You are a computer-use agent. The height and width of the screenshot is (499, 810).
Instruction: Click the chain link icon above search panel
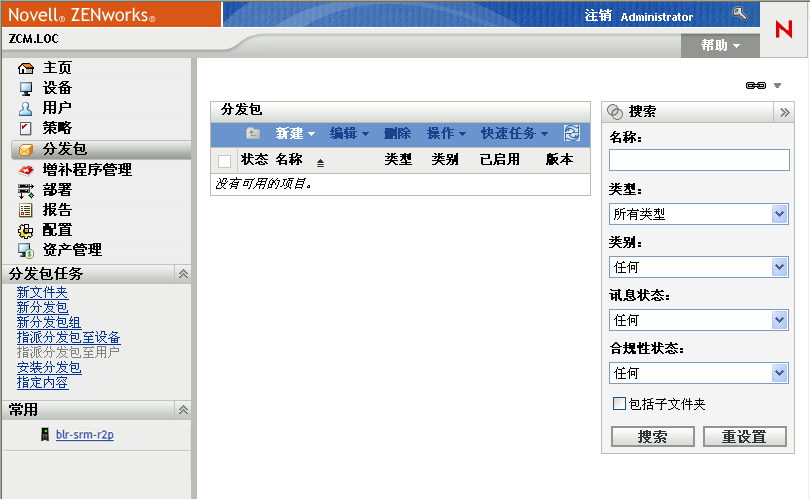coord(756,85)
